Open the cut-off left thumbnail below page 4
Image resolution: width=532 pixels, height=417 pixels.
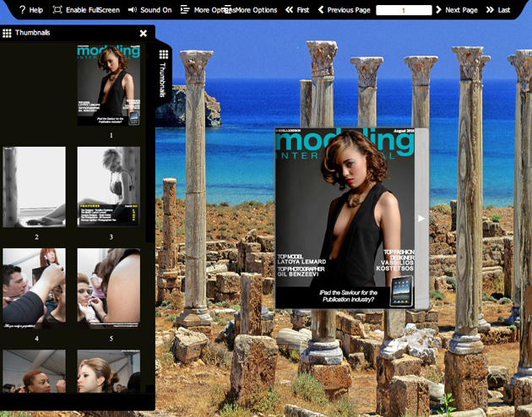tap(35, 371)
